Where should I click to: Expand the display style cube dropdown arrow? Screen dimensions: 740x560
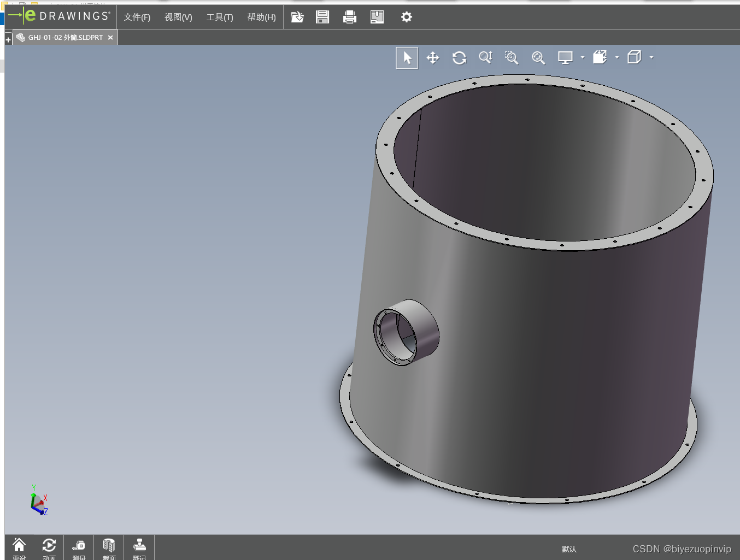(x=651, y=57)
